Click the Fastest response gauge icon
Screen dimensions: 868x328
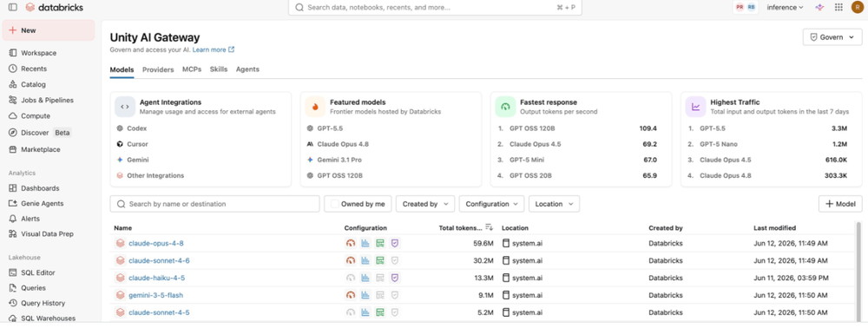(505, 107)
